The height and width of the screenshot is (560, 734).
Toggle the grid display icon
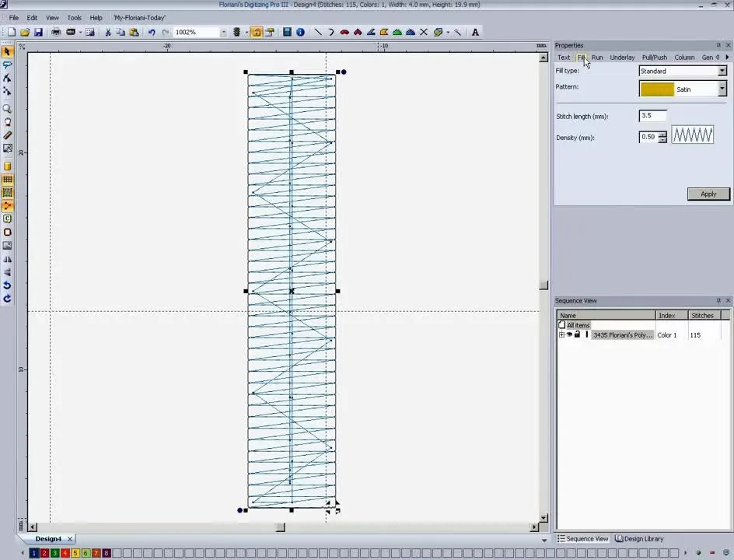tap(7, 180)
